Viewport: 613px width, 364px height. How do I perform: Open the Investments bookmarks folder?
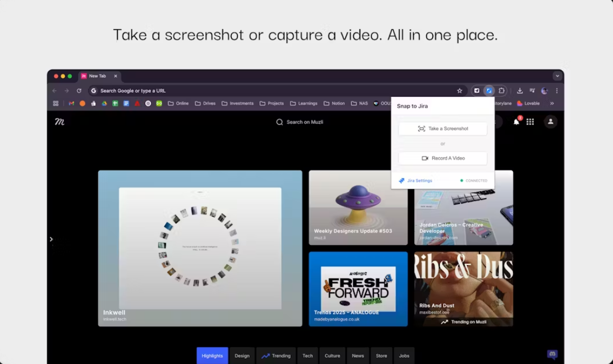(x=238, y=104)
